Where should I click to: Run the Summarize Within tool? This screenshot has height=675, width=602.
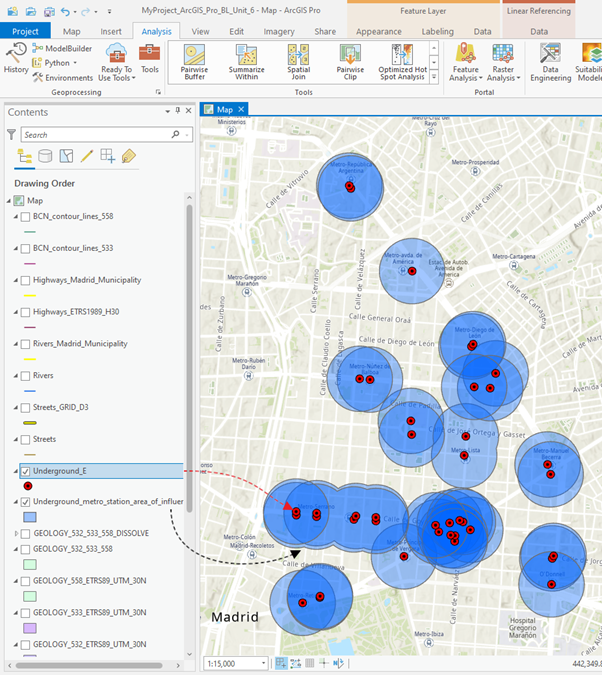pos(246,62)
